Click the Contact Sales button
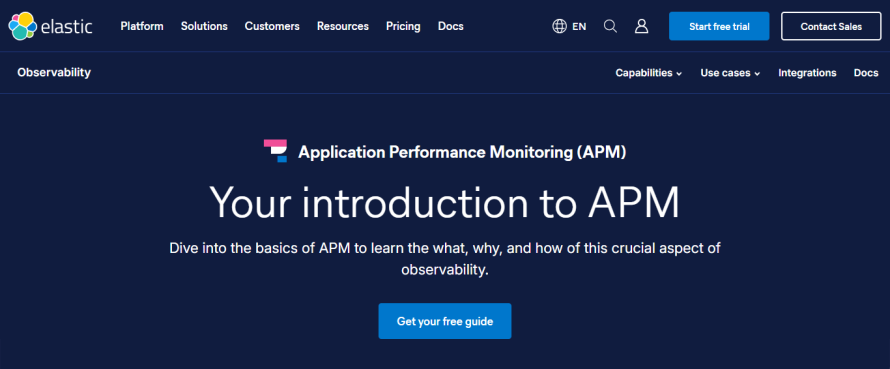The width and height of the screenshot is (890, 369). point(831,26)
